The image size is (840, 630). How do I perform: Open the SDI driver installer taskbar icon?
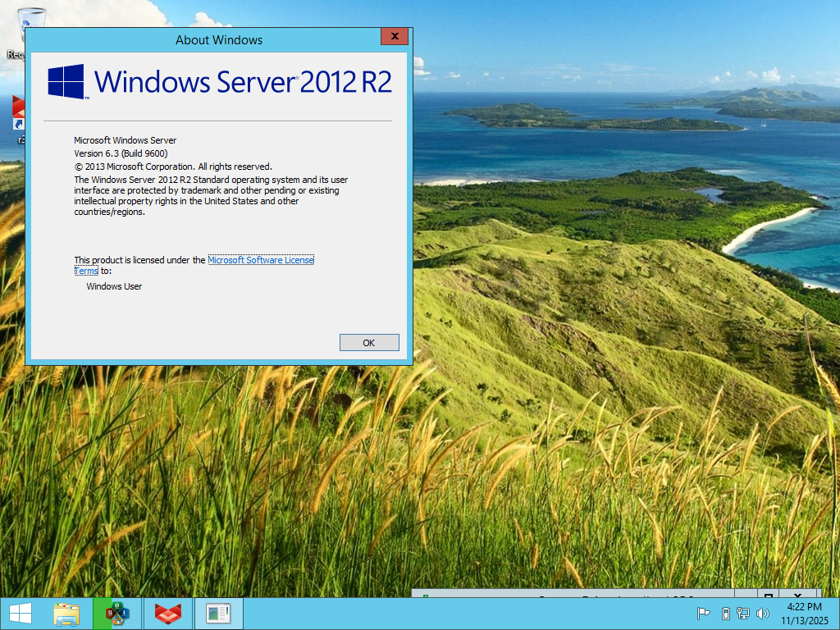[x=116, y=614]
